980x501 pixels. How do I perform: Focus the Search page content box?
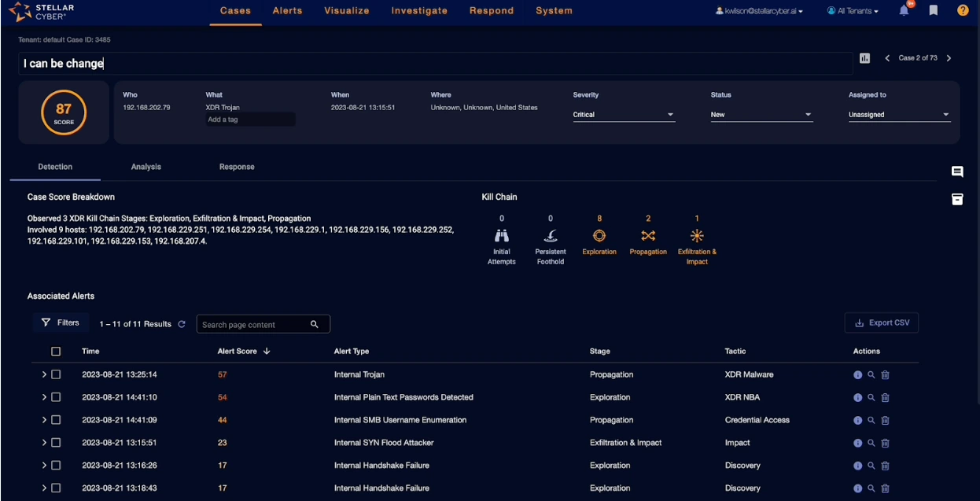pos(263,324)
